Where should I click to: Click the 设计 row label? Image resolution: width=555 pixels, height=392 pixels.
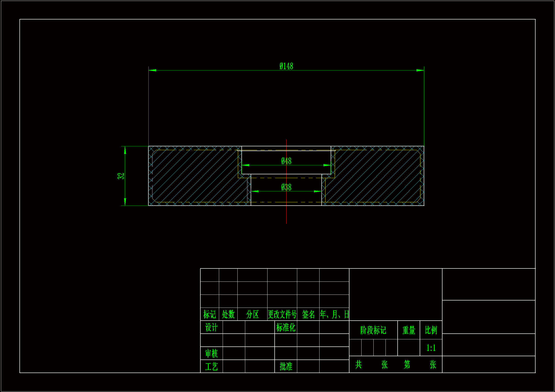click(x=211, y=327)
